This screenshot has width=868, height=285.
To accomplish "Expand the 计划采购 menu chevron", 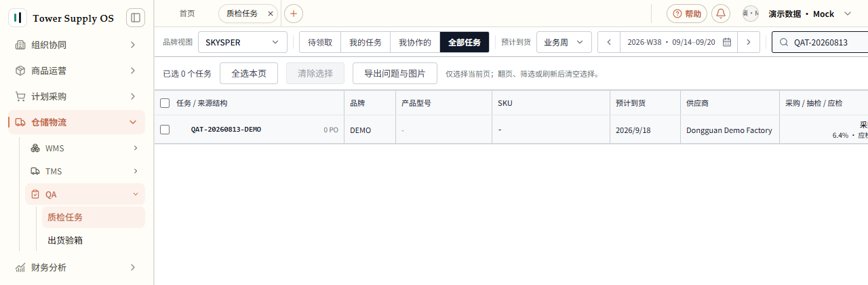I will [x=133, y=96].
